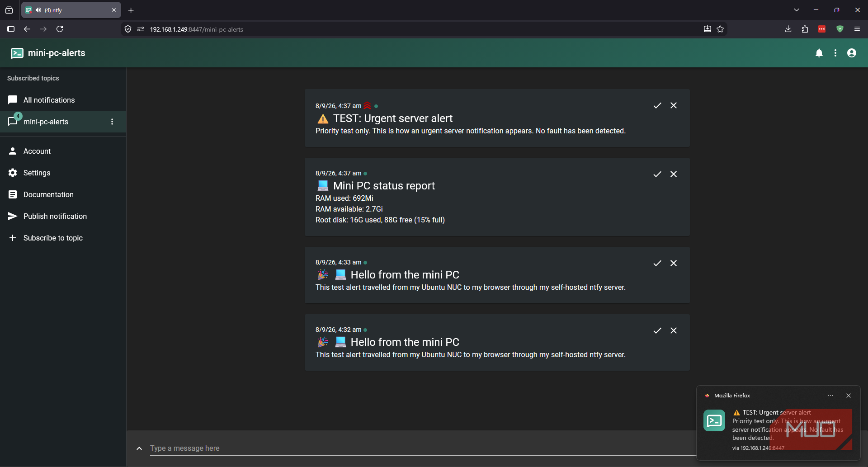
Task: Reload the browser page
Action: [60, 29]
